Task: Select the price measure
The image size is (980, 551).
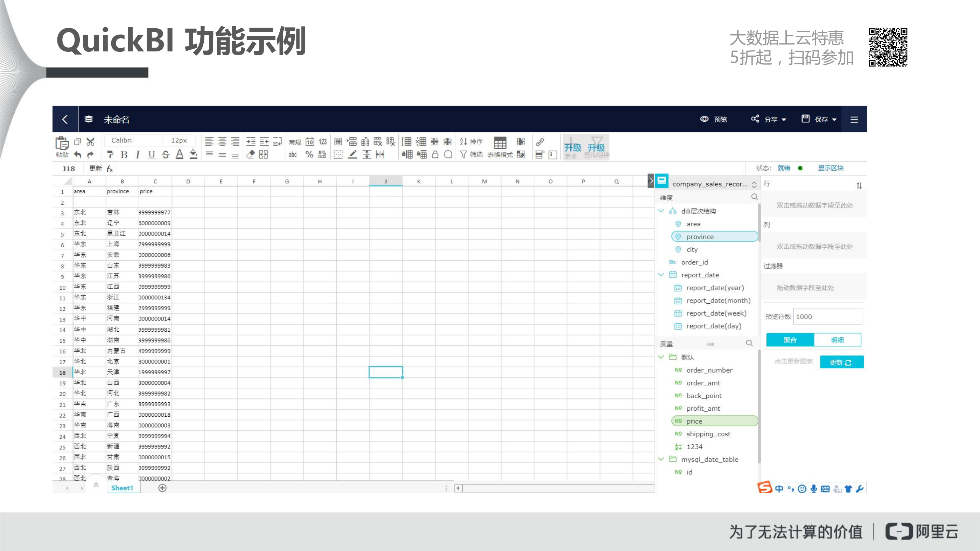Action: pyautogui.click(x=714, y=421)
